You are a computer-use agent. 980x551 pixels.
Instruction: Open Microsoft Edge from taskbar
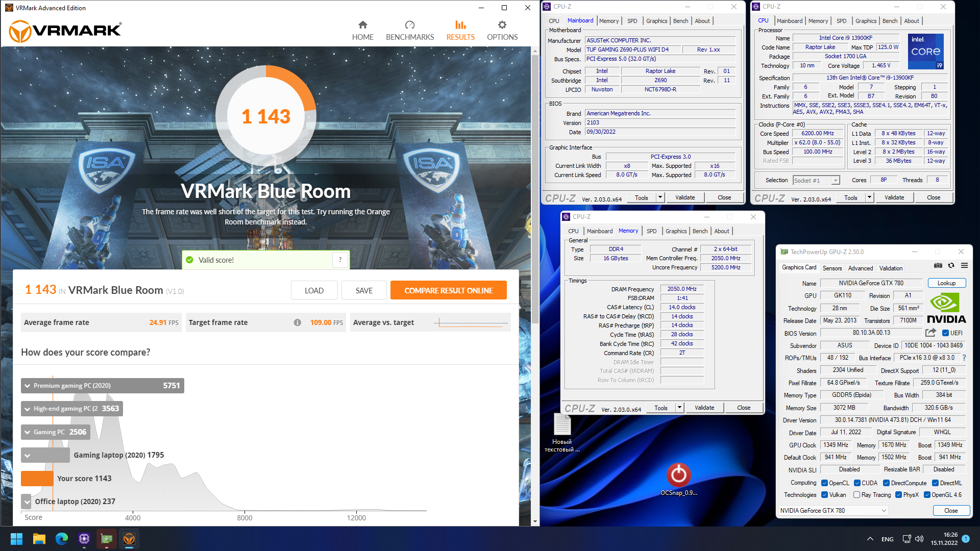click(62, 539)
